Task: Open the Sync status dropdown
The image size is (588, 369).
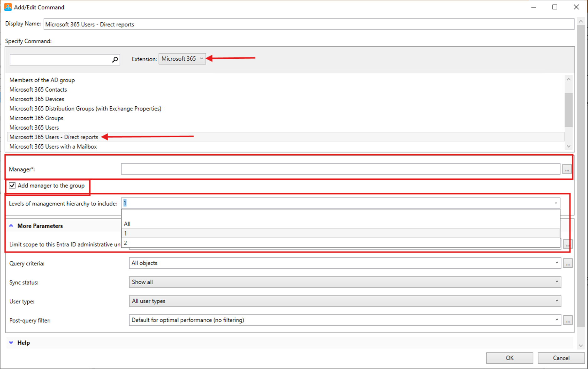Action: [x=345, y=282]
